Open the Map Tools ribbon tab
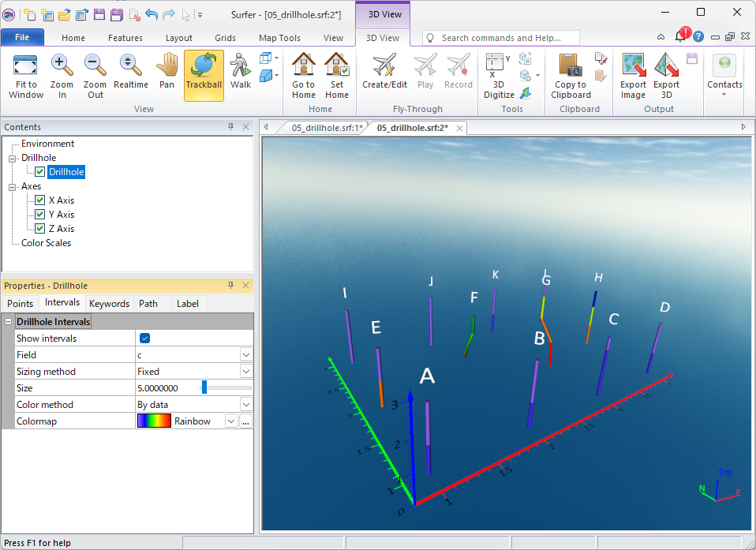Screen dimensions: 756x550 click(x=279, y=38)
